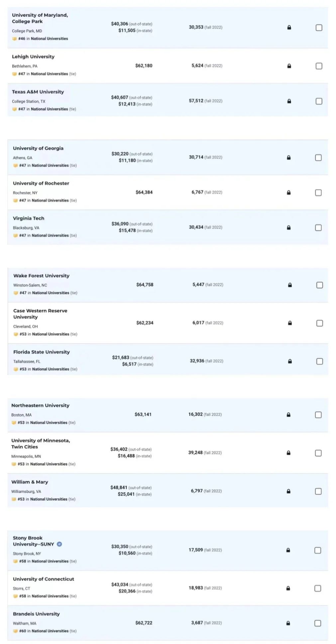Image resolution: width=336 pixels, height=644 pixels.
Task: Click the lock icon for Northeastern University
Action: (288, 415)
